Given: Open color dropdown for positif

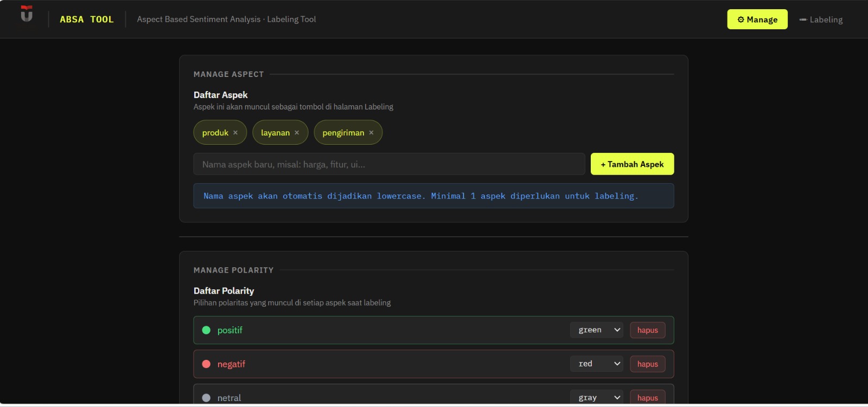Looking at the screenshot, I should (597, 330).
